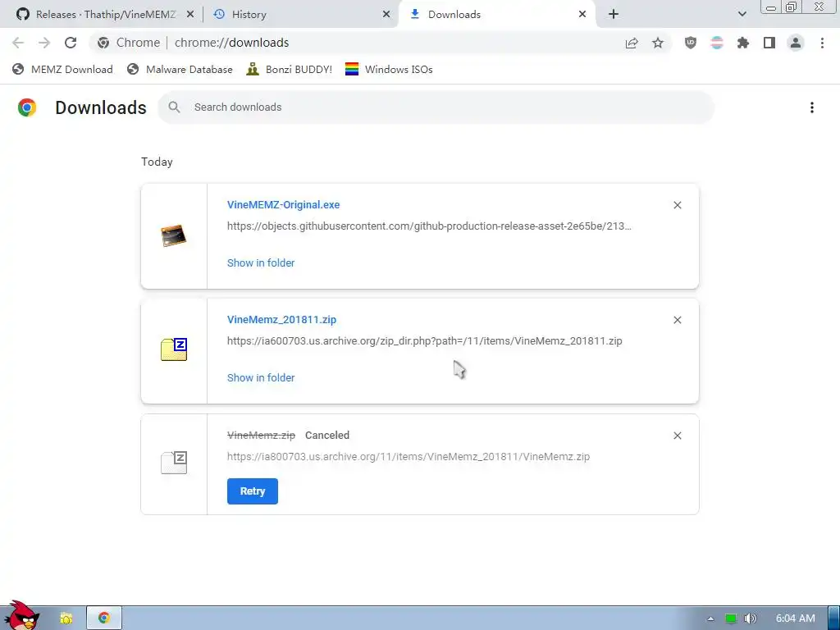Screen dimensions: 840x630
Task: Show VineMemz_201811.zip in folder
Action: pos(261,377)
